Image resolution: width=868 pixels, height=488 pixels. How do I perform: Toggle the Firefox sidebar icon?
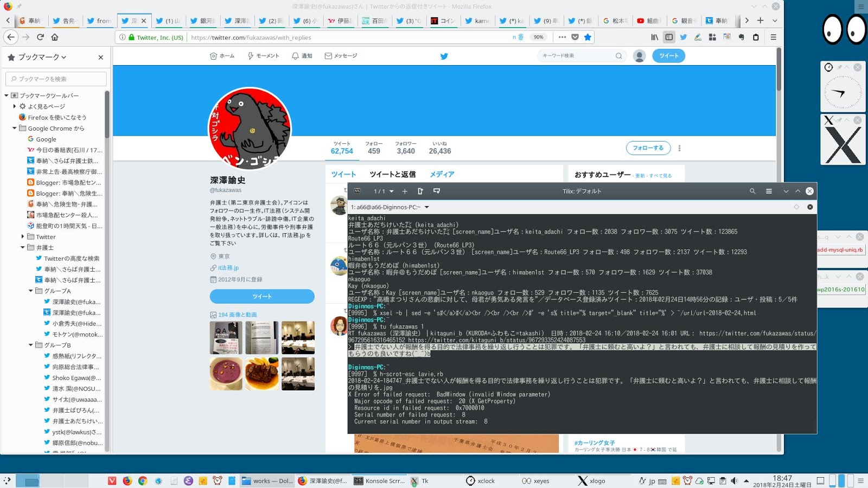[669, 37]
